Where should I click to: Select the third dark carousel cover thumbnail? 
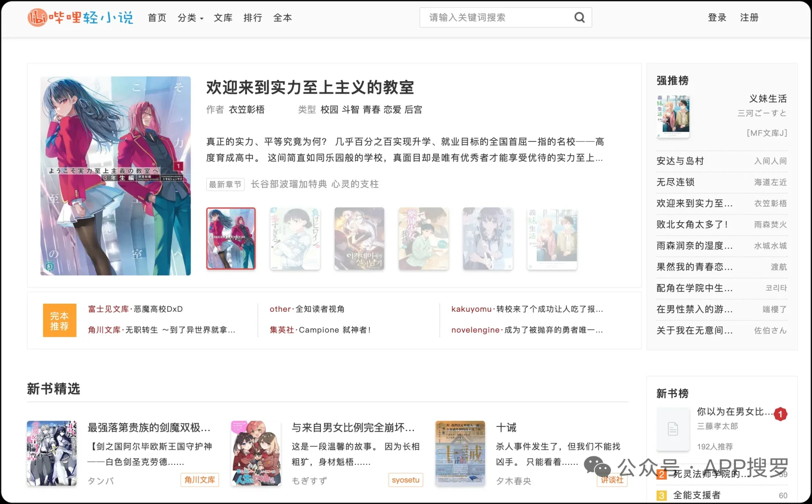coord(360,238)
